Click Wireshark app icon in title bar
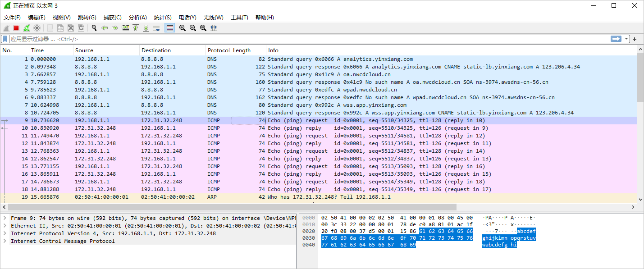 tap(6, 6)
